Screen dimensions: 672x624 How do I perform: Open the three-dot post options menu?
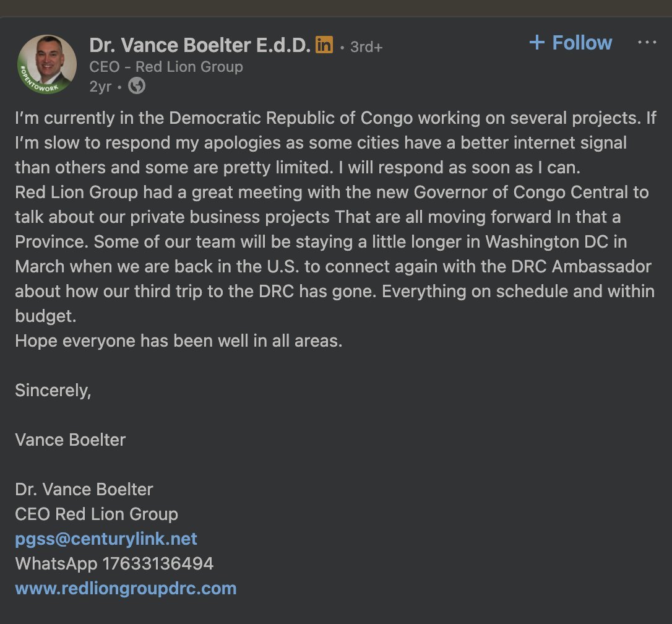[647, 43]
